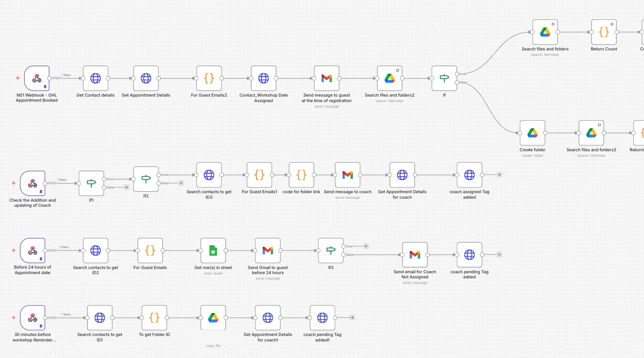
Task: Add node on If2 false branch plus
Action: coord(181,183)
